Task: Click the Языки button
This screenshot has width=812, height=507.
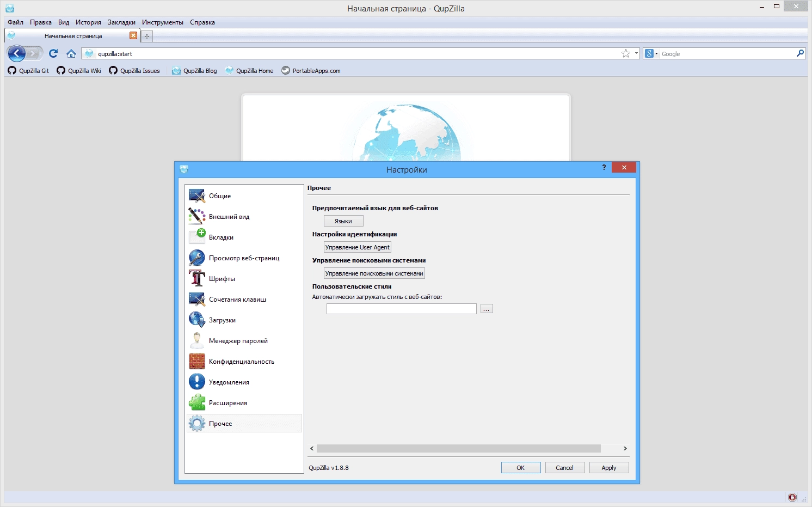Action: [343, 221]
